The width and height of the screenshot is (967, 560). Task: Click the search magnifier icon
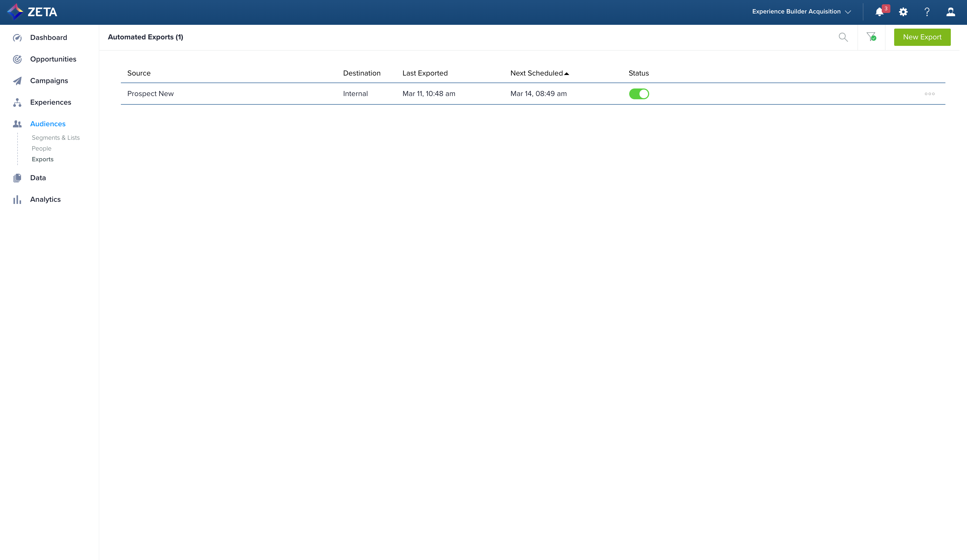coord(843,37)
